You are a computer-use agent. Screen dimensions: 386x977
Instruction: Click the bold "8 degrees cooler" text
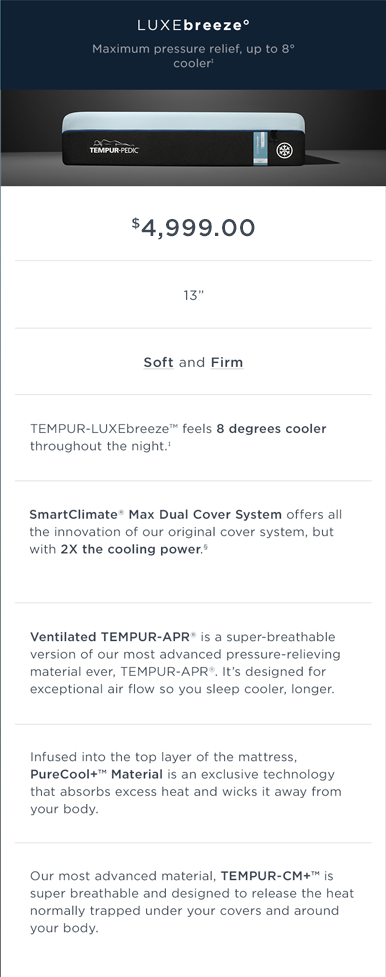point(271,429)
